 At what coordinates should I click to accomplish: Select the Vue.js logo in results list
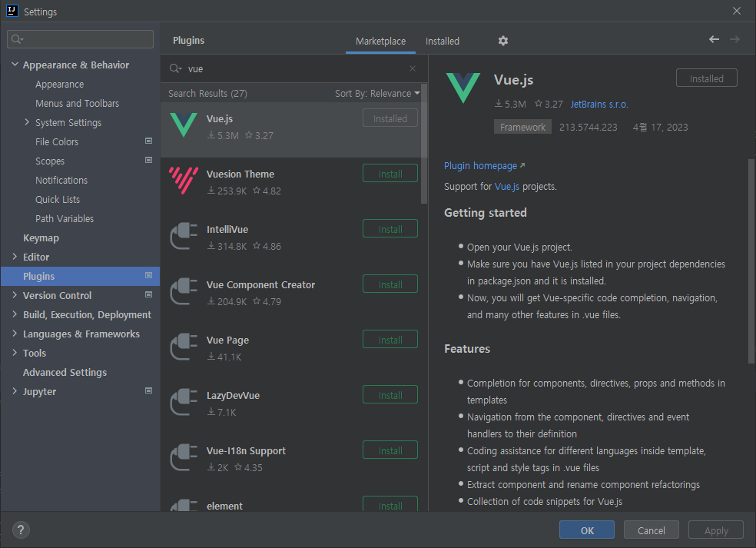pos(184,125)
